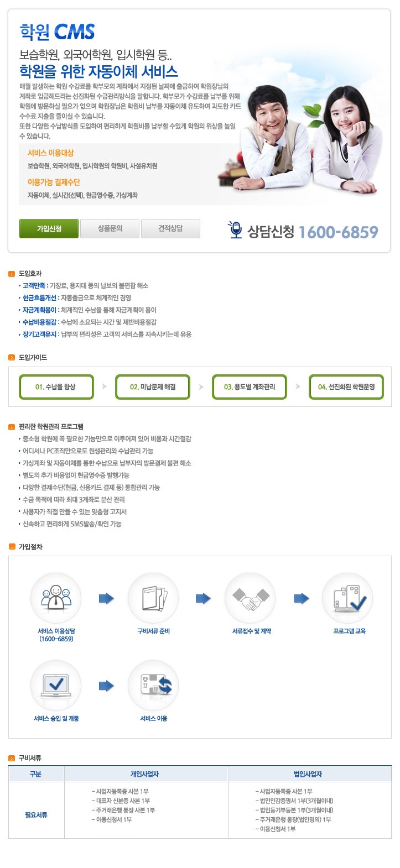Click the 개인사업자 table column header
Image resolution: width=400 pixels, height=868 pixels.
[145, 774]
